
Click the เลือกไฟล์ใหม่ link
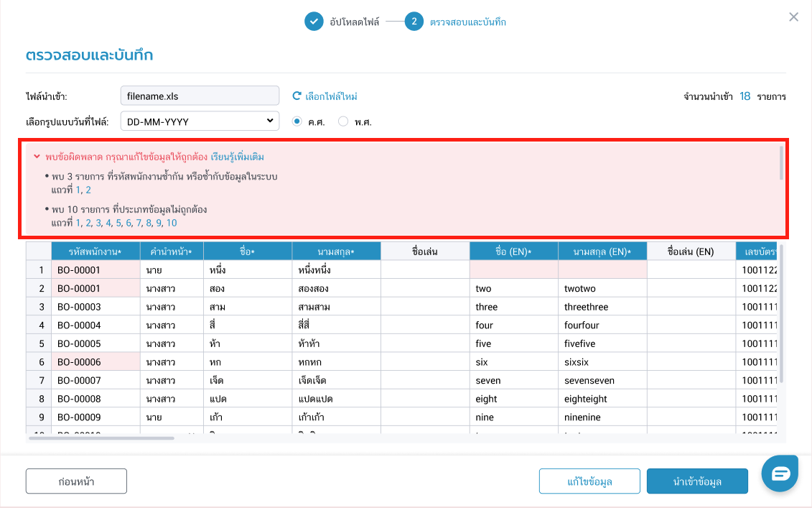[331, 96]
